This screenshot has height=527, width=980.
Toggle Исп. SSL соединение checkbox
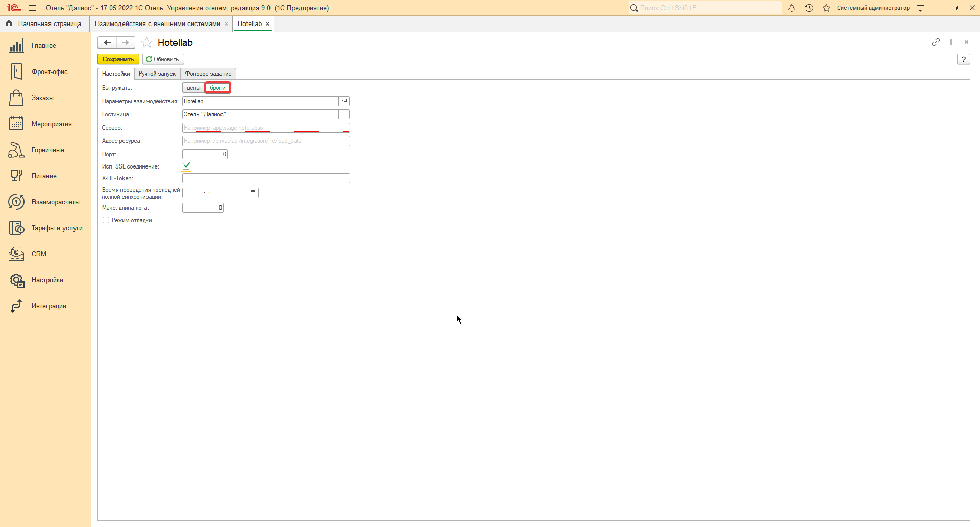(186, 166)
